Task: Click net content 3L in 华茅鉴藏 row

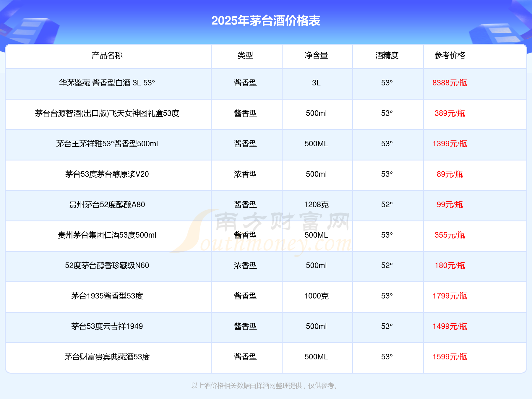Action: 316,83
